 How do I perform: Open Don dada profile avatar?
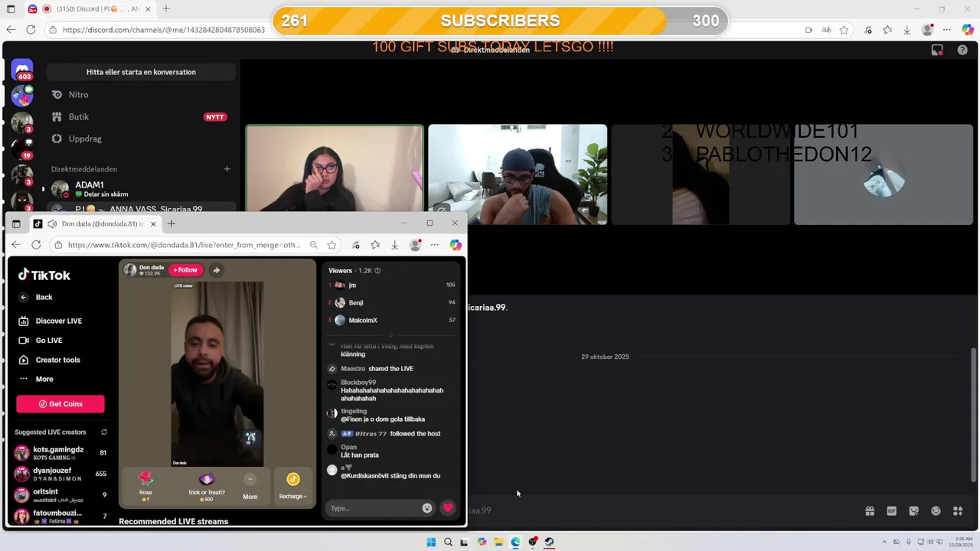click(x=130, y=270)
